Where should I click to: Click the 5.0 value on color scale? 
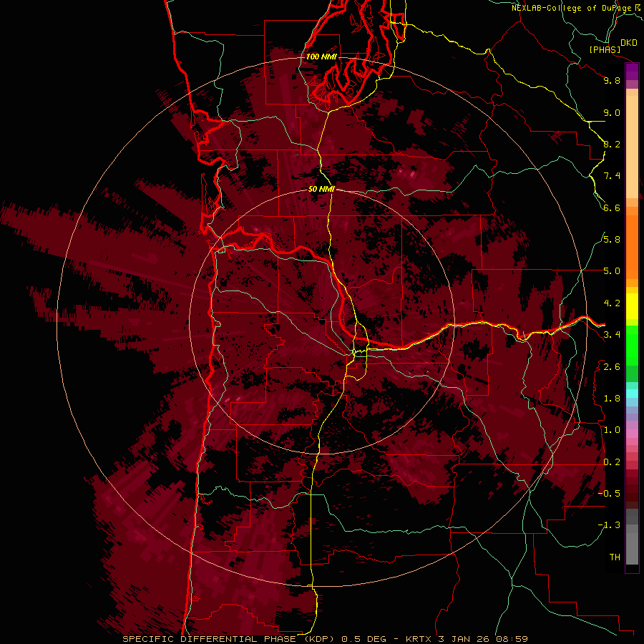point(612,271)
